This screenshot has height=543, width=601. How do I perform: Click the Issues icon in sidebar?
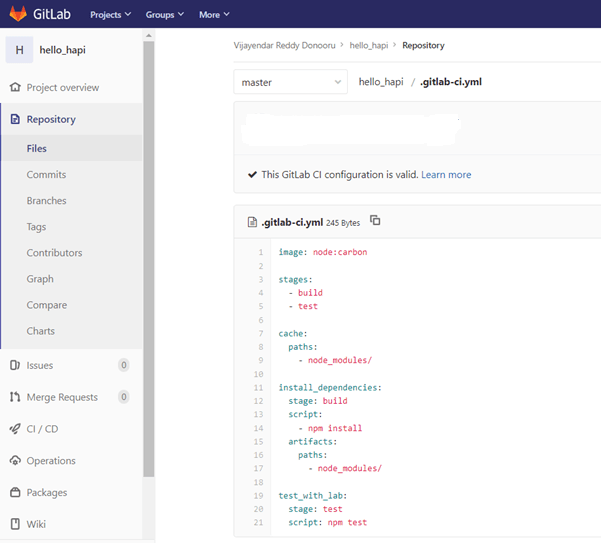[x=15, y=365]
